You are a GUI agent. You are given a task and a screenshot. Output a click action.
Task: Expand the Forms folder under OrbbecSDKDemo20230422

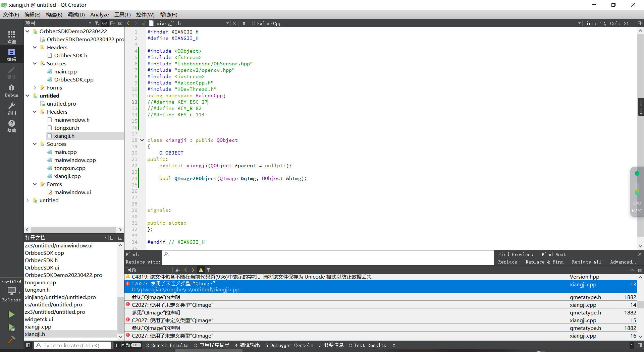coord(35,87)
